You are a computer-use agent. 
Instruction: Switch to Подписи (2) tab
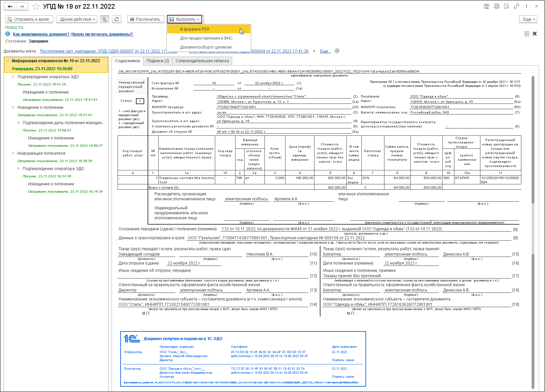pos(158,61)
